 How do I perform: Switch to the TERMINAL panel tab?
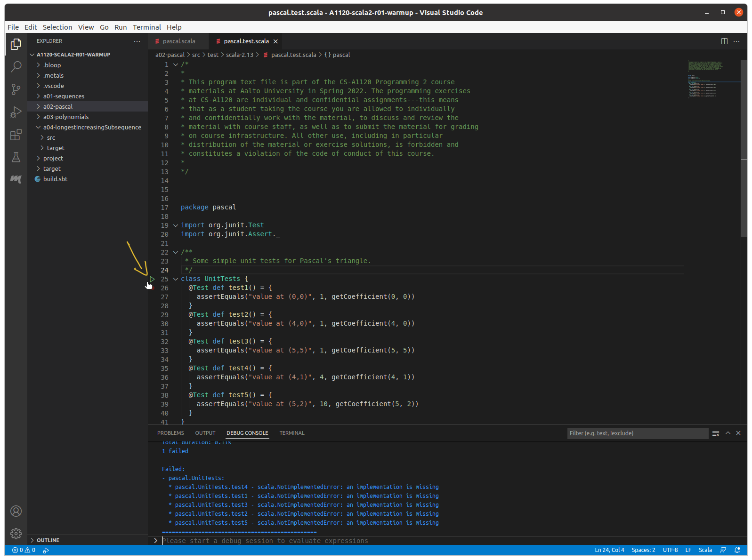[x=291, y=433]
